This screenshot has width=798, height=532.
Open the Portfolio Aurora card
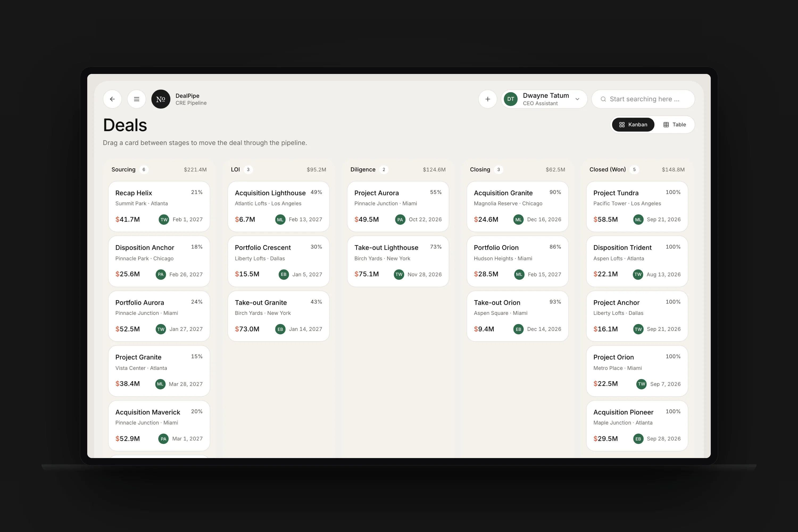(x=159, y=316)
